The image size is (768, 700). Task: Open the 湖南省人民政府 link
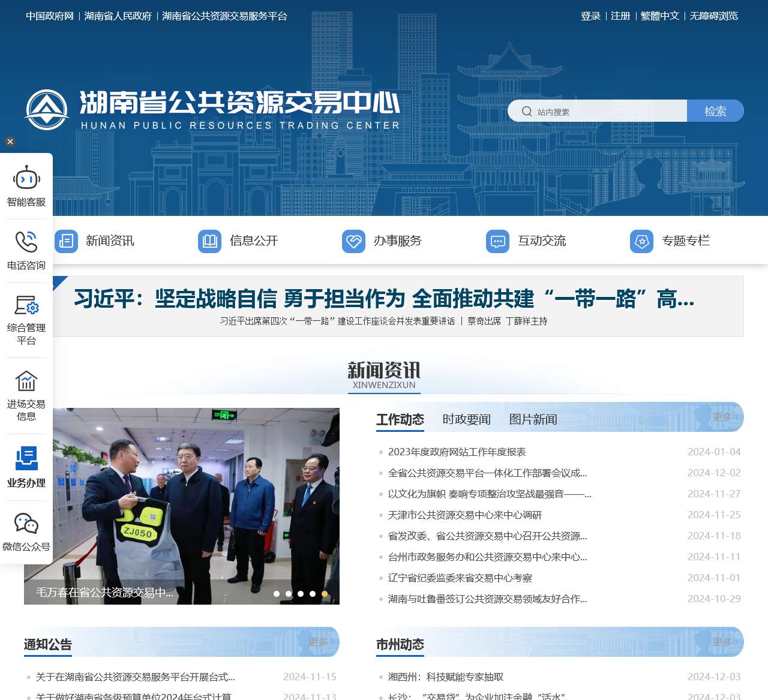(118, 16)
